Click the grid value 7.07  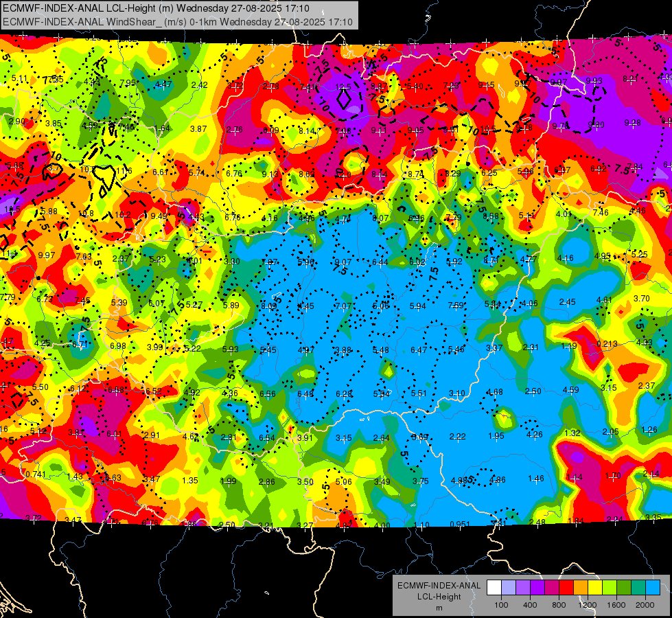coord(343,306)
